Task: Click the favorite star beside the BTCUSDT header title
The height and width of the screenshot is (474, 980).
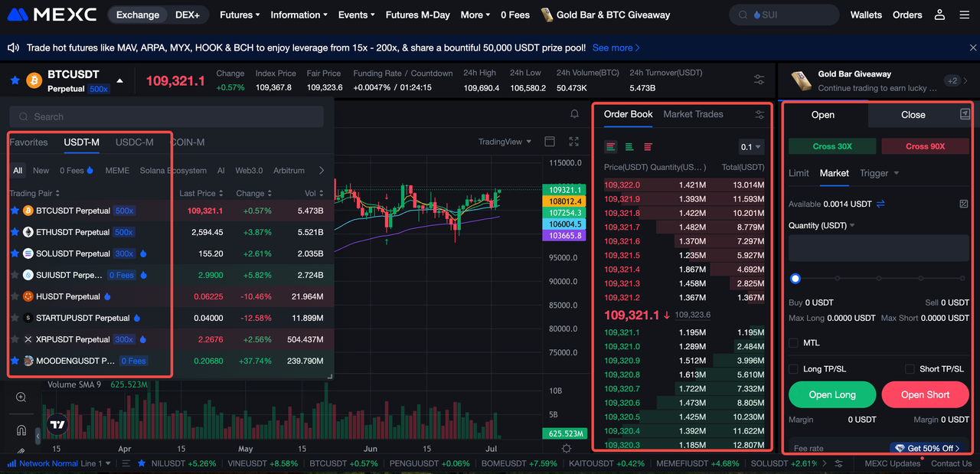Action: [x=15, y=80]
